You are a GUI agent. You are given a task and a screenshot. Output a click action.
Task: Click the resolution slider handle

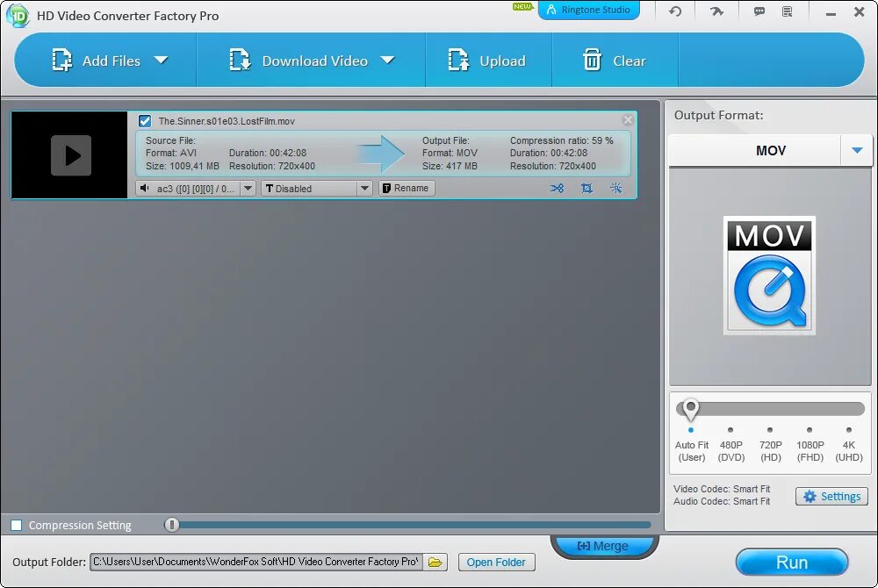pos(690,410)
